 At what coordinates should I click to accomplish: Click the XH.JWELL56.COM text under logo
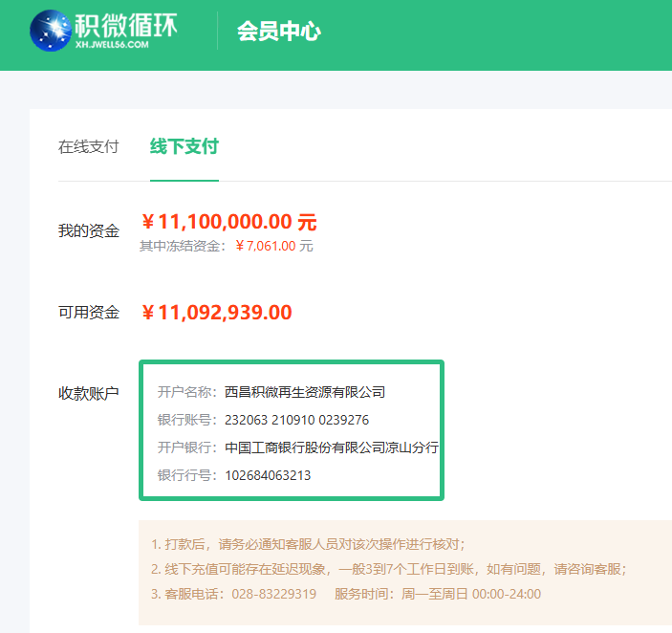[x=111, y=44]
